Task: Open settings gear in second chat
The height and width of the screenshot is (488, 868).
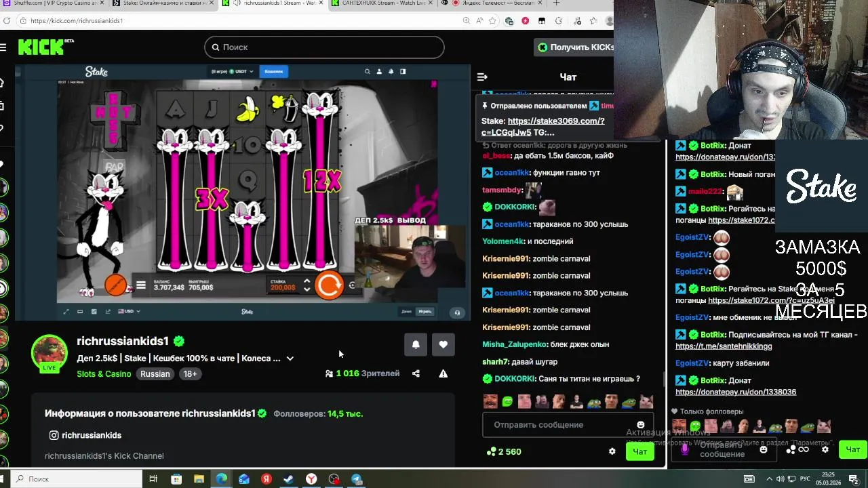Action: tap(825, 449)
